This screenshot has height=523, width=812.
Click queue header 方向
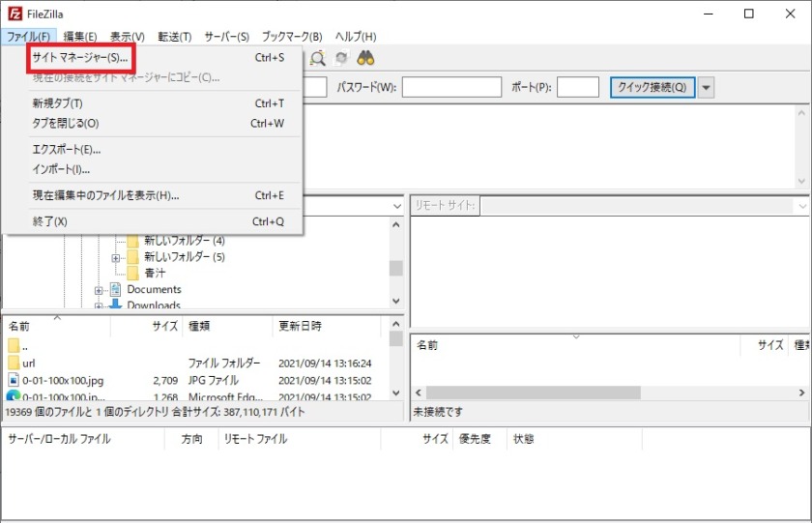tap(191, 439)
